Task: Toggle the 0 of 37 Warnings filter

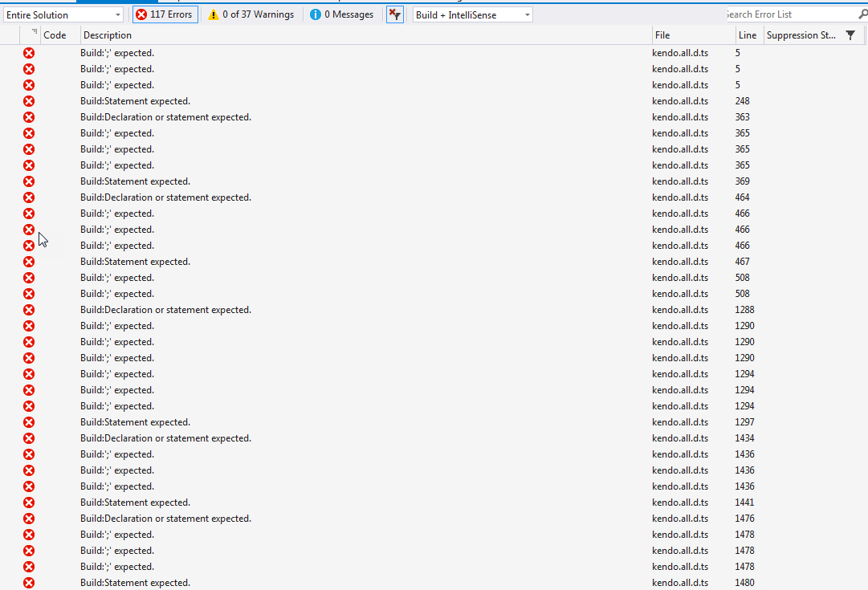Action: tap(251, 14)
